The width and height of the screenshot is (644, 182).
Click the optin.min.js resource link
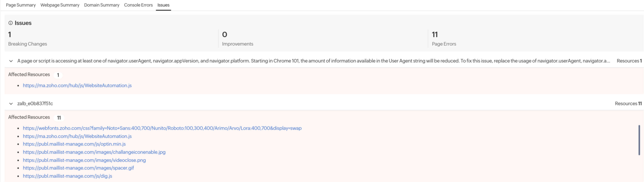coord(74,144)
